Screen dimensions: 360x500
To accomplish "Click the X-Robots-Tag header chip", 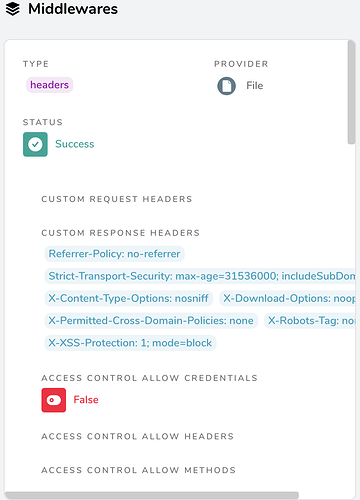I will (310, 321).
